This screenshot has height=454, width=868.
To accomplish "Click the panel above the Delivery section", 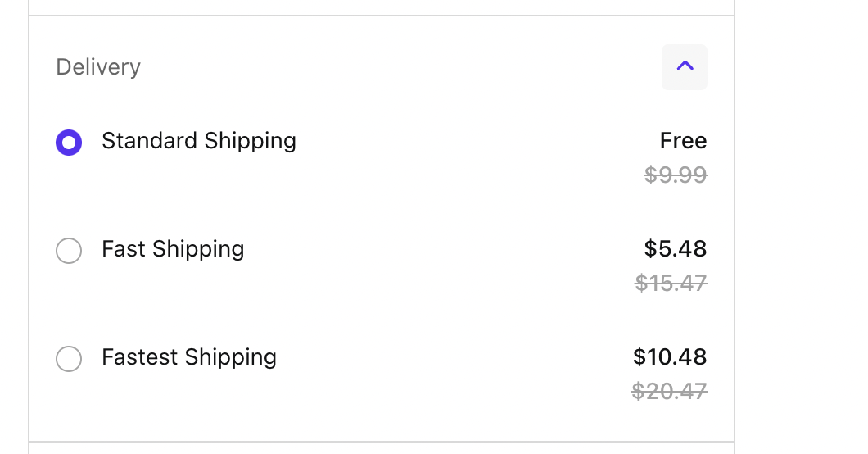I will click(x=382, y=7).
